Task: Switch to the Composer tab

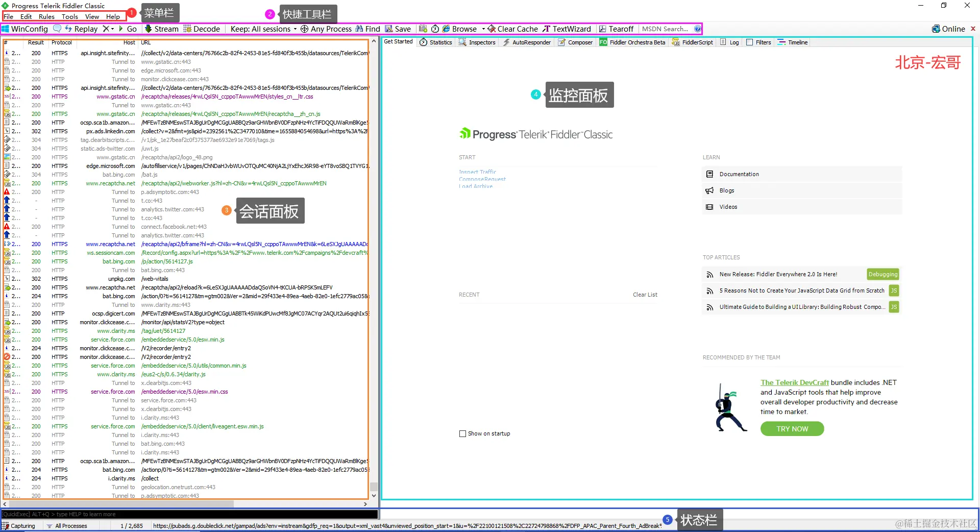Action: coord(575,42)
